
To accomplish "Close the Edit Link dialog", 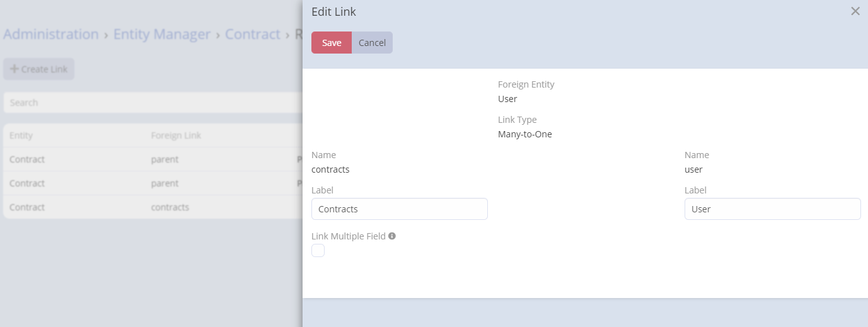I will click(855, 11).
